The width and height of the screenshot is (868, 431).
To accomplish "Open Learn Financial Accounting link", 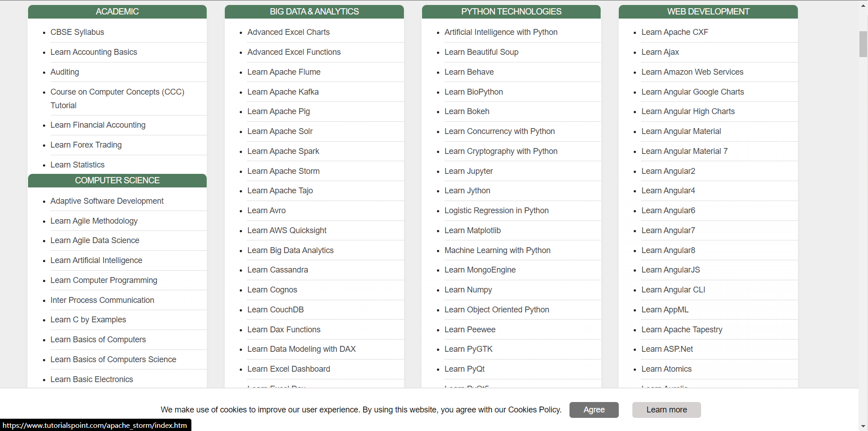I will click(98, 125).
